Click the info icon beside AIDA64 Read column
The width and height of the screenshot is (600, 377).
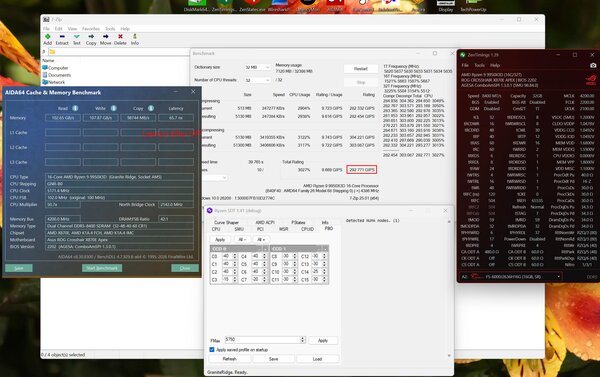pyautogui.click(x=75, y=108)
